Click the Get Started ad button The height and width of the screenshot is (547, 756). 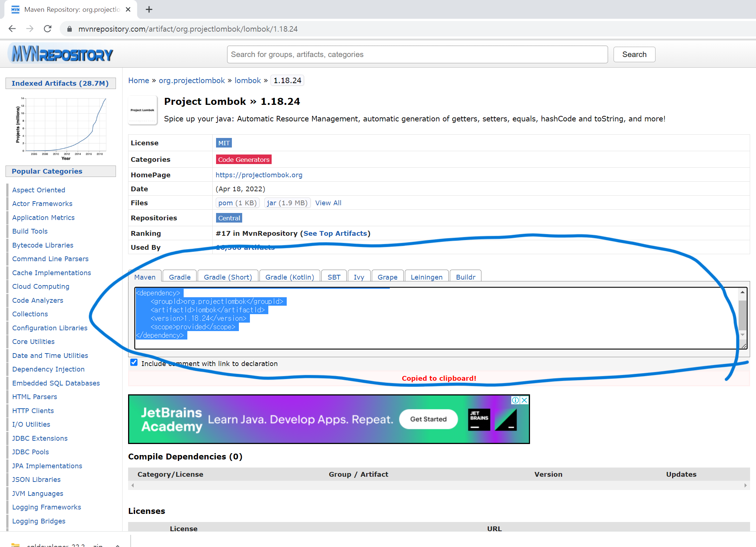[428, 419]
